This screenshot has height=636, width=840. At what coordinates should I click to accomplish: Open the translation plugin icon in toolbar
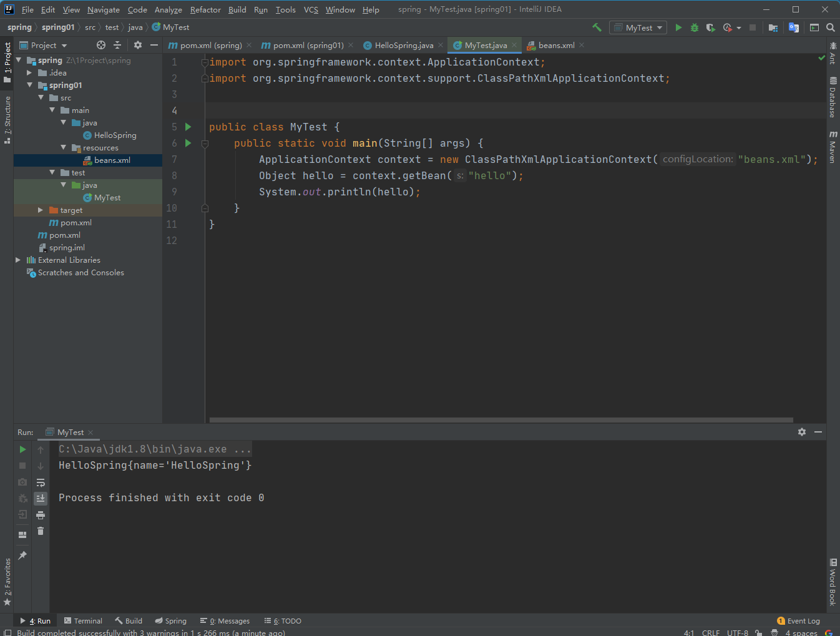(x=794, y=27)
